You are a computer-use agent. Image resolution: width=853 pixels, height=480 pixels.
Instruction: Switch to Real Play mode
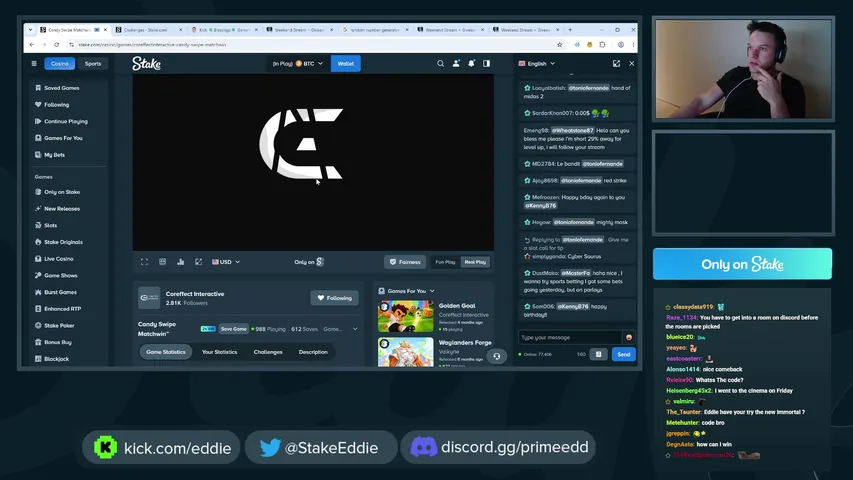click(475, 262)
